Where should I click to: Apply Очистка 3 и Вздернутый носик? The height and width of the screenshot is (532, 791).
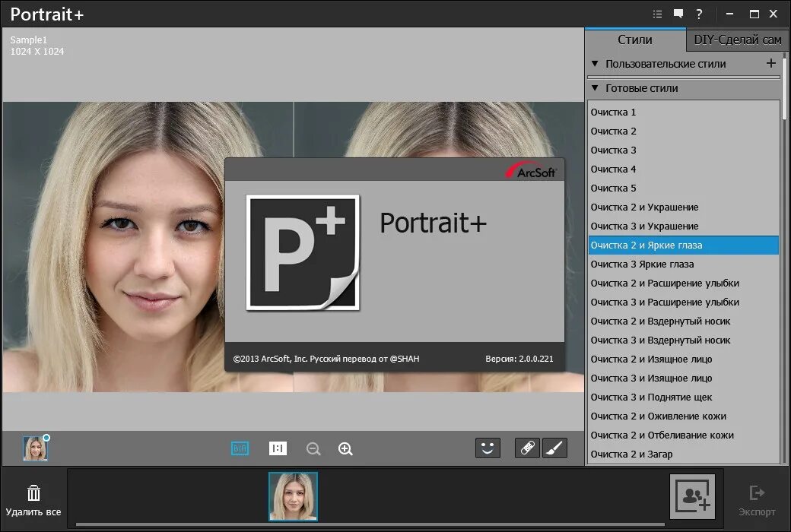(684, 340)
